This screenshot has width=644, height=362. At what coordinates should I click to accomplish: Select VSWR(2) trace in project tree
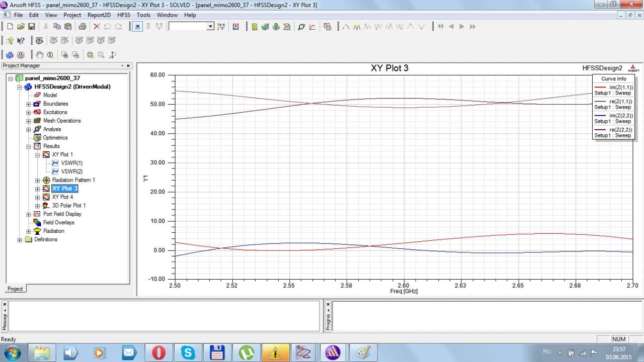(x=71, y=171)
